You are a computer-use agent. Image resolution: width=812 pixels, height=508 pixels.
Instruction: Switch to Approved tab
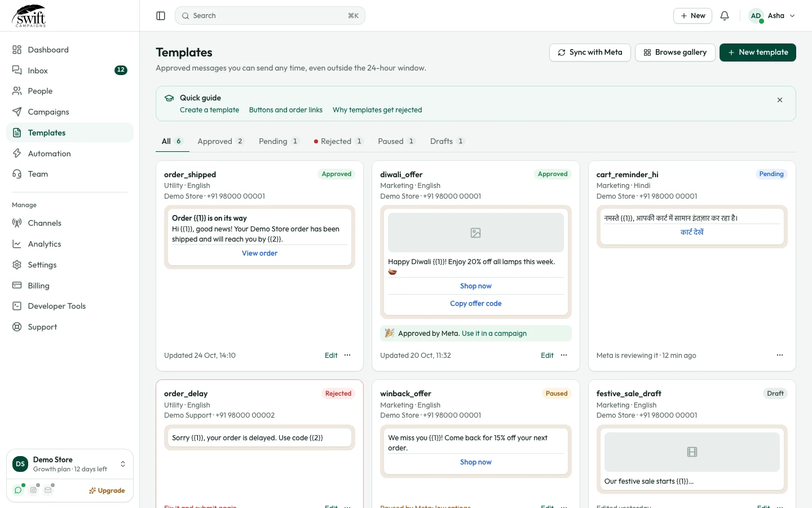coord(220,141)
